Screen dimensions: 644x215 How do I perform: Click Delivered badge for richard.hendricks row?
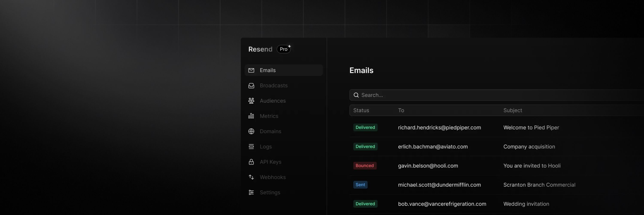pyautogui.click(x=365, y=127)
